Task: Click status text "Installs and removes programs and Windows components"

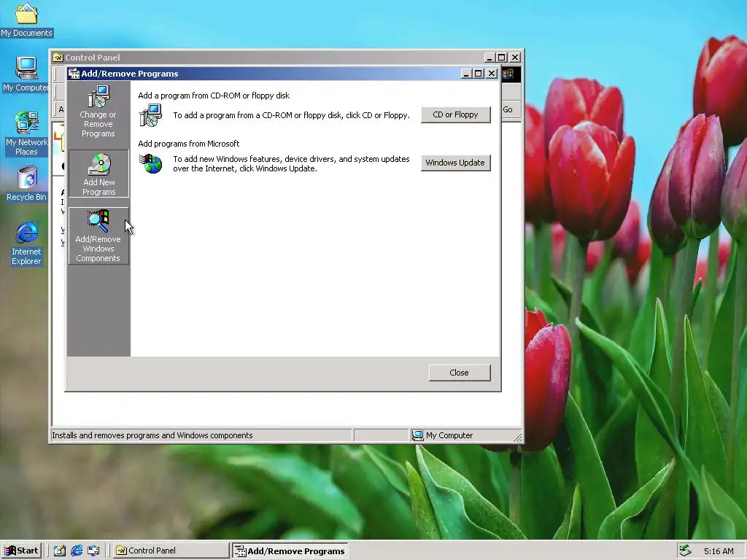Action: pyautogui.click(x=152, y=435)
